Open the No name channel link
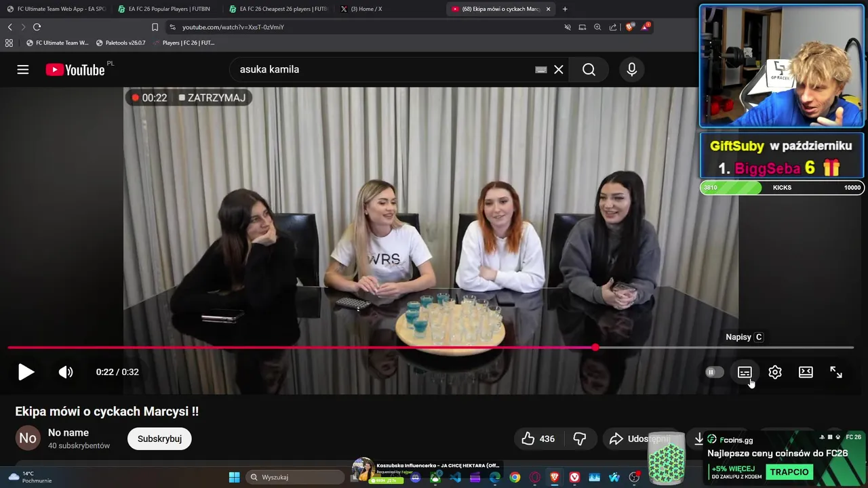 [68, 432]
